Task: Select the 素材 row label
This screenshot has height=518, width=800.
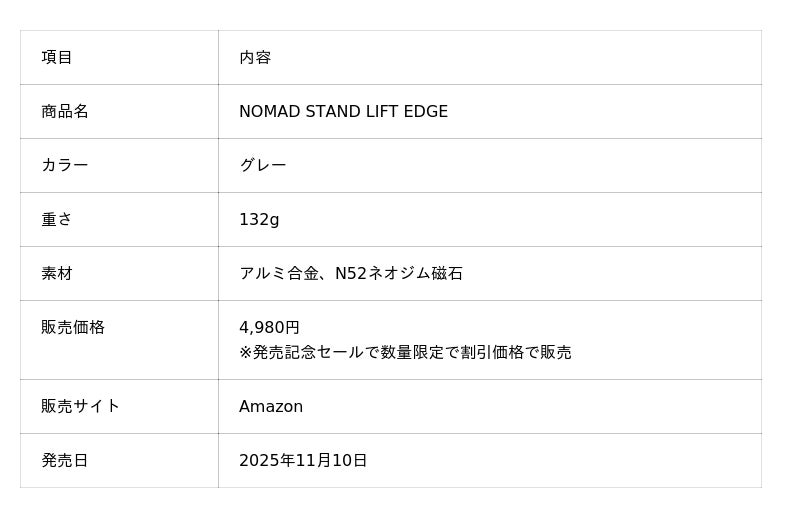Action: (57, 274)
